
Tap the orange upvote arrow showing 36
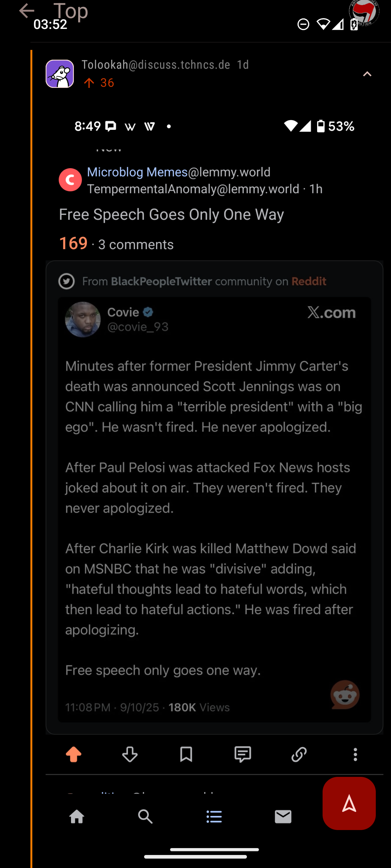(89, 83)
